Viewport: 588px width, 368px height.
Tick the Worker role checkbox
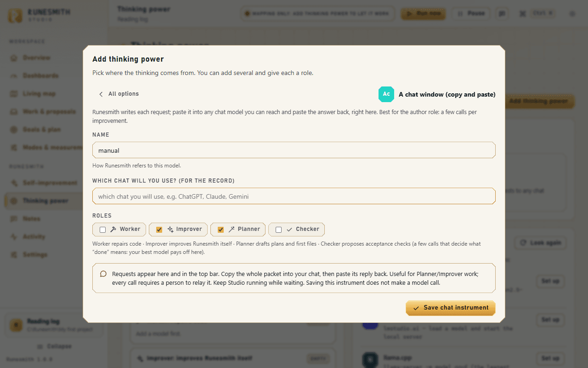click(102, 230)
